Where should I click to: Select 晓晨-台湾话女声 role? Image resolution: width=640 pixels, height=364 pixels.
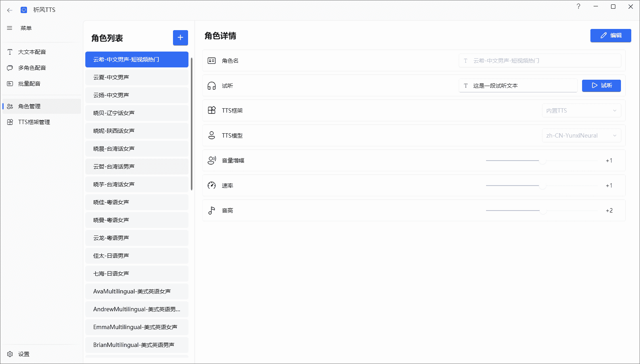pos(137,149)
